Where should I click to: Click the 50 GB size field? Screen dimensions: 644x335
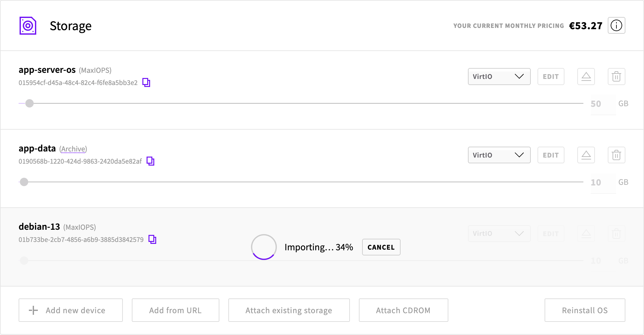pyautogui.click(x=603, y=104)
